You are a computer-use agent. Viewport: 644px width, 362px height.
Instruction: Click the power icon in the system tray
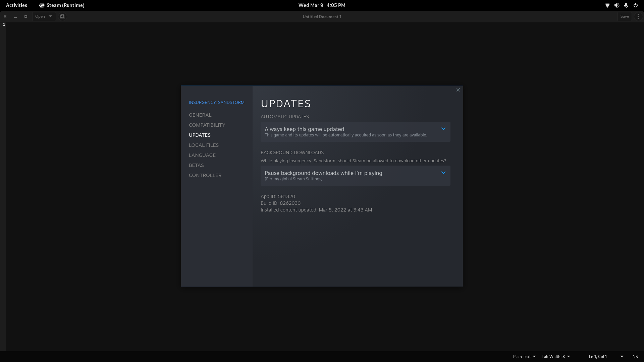[x=635, y=5]
